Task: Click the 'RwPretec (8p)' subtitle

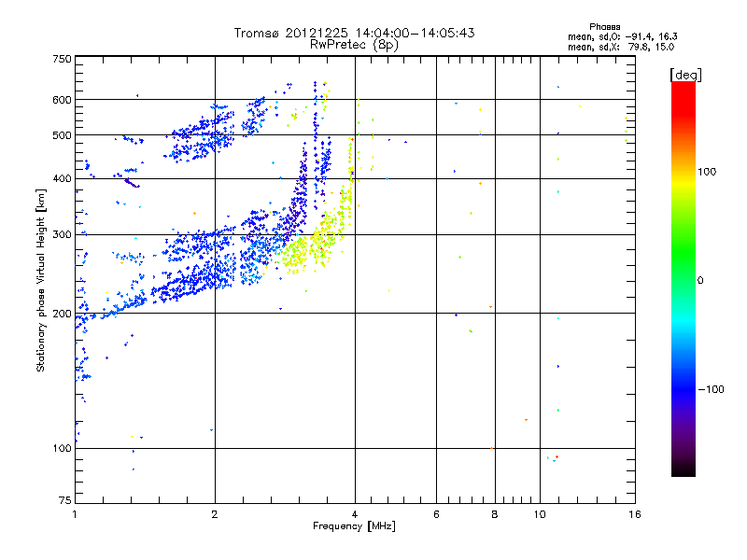Action: click(x=354, y=45)
